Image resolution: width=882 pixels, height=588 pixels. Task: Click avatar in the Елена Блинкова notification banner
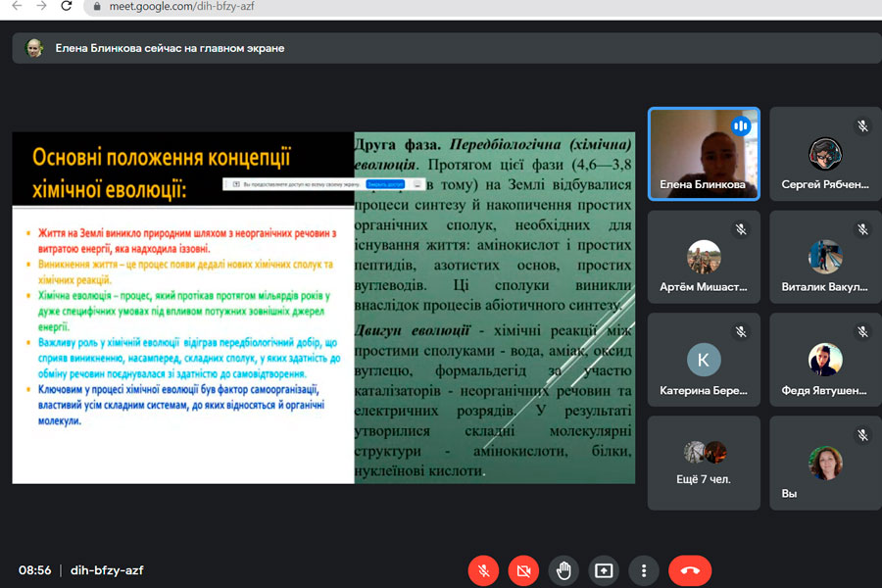34,48
